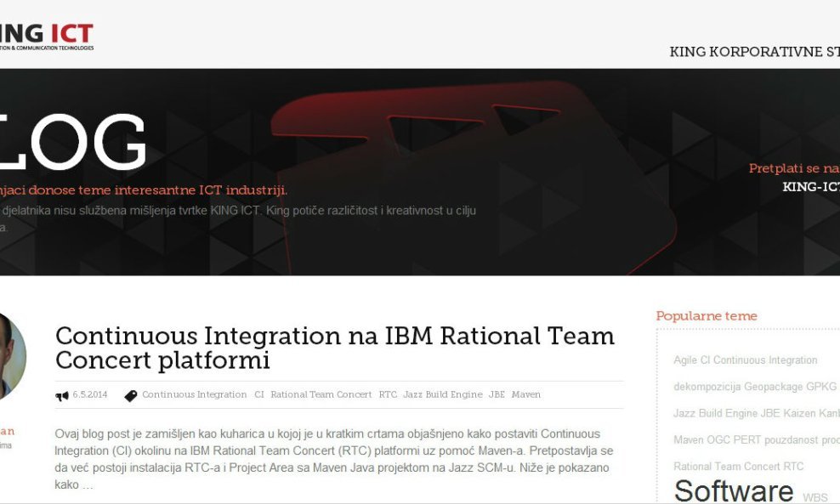
Task: Choose the pouzdanost topic tag
Action: tap(792, 440)
